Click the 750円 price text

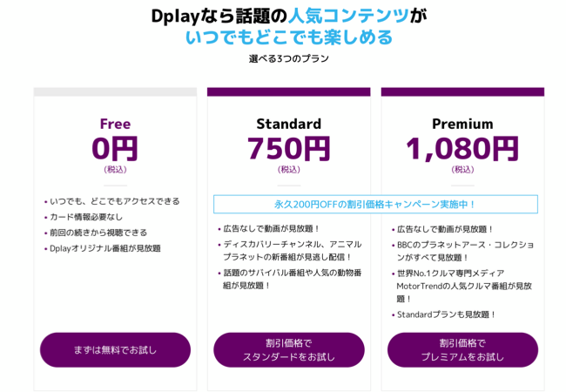coord(289,148)
